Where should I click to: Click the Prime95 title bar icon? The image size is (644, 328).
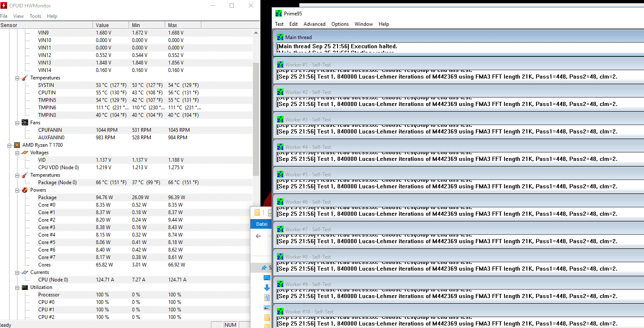pyautogui.click(x=279, y=14)
